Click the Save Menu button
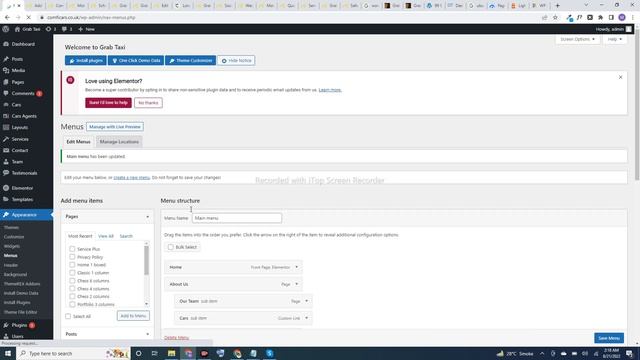 tap(609, 338)
